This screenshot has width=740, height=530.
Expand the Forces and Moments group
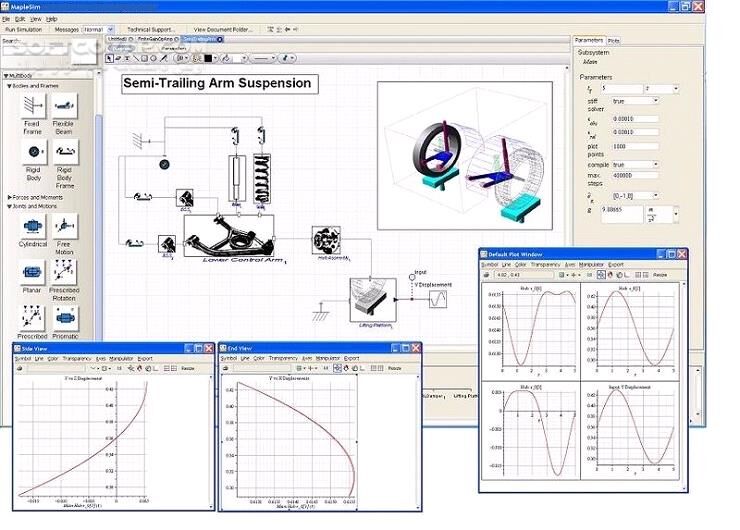point(9,197)
